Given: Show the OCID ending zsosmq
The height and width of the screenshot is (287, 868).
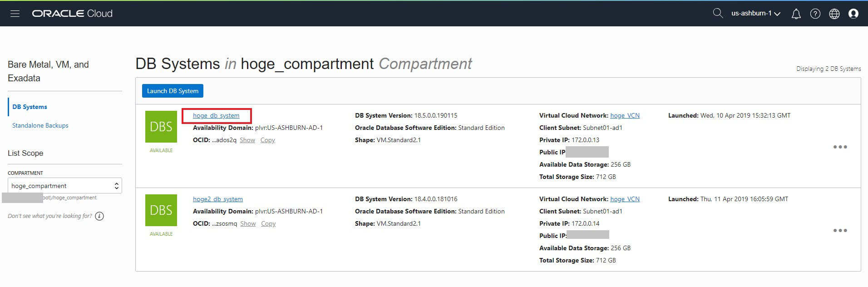Looking at the screenshot, I should click(x=248, y=223).
